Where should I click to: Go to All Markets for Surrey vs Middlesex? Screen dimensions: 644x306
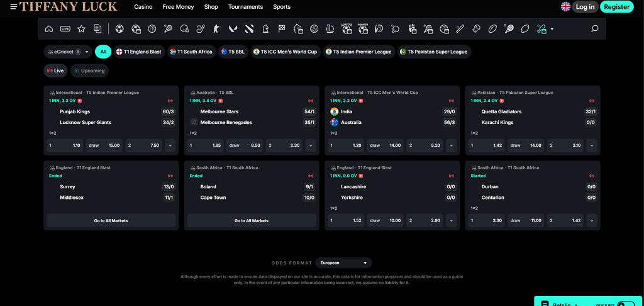(x=111, y=220)
